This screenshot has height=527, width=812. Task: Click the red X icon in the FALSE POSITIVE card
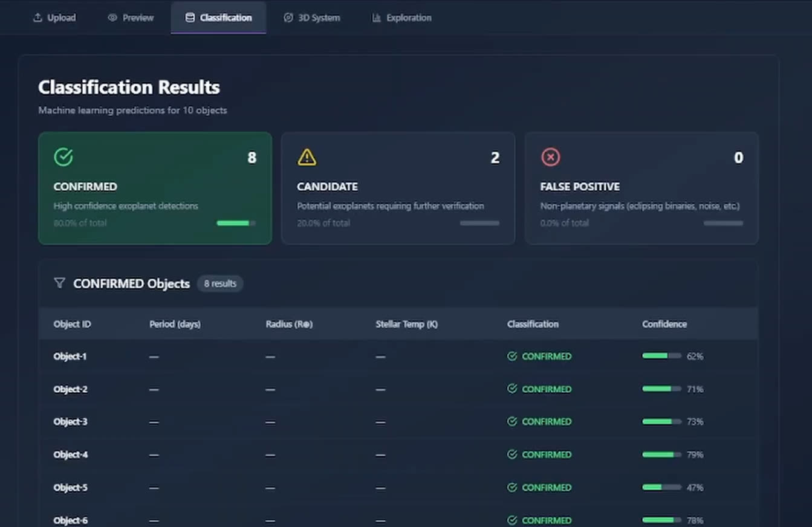coord(550,157)
